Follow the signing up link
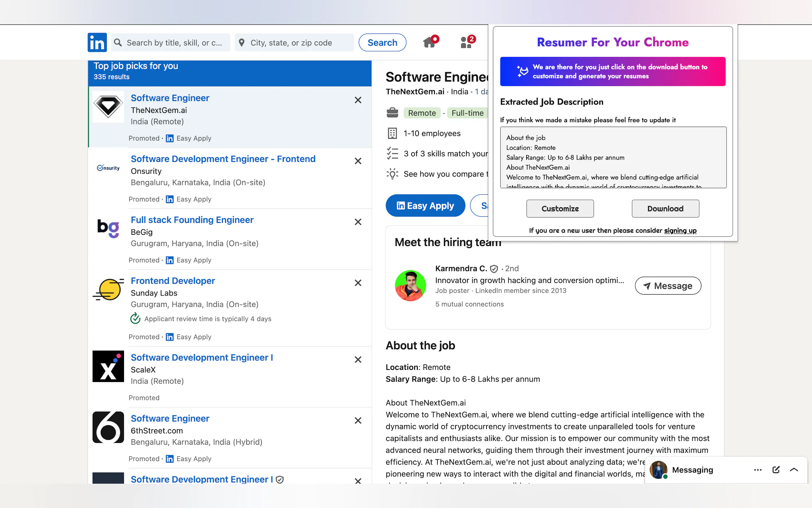Image resolution: width=812 pixels, height=508 pixels. 680,230
